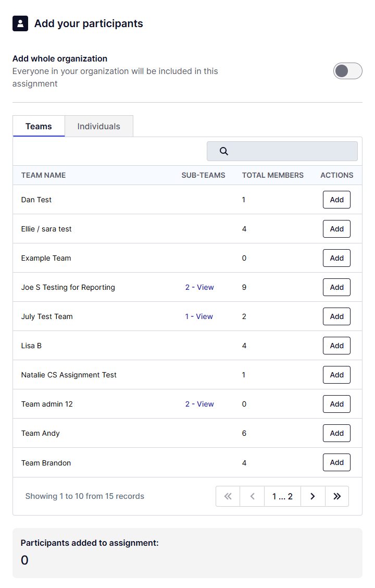View the July Test Team sub-team
Screen dimensions: 375x588
pos(199,316)
